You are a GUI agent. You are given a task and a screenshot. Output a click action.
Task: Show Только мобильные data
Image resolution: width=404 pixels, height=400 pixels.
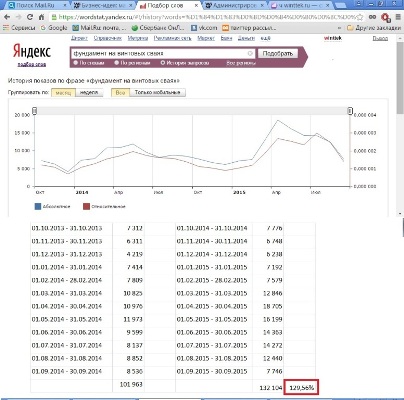[x=157, y=92]
